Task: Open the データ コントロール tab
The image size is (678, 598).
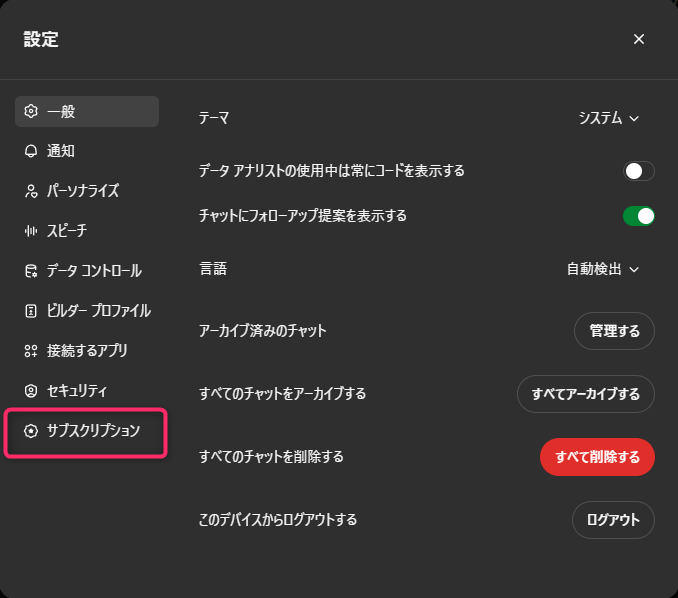Action: (x=87, y=271)
